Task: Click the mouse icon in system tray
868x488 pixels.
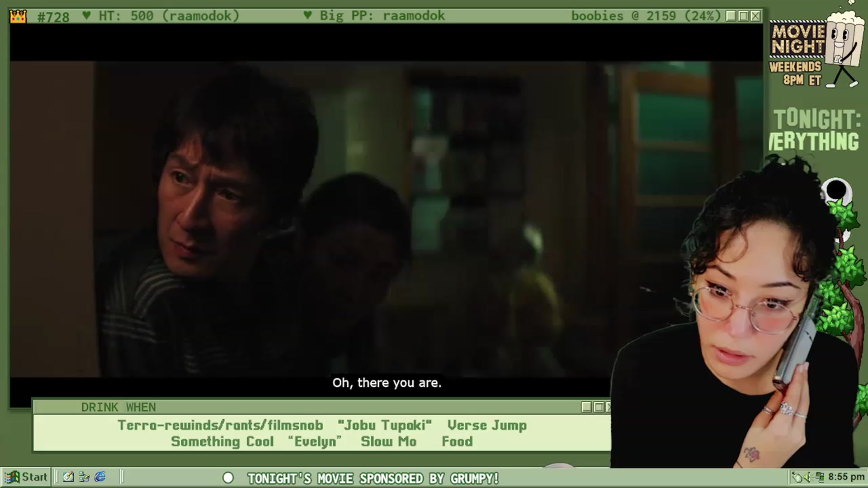Action: pos(797,477)
